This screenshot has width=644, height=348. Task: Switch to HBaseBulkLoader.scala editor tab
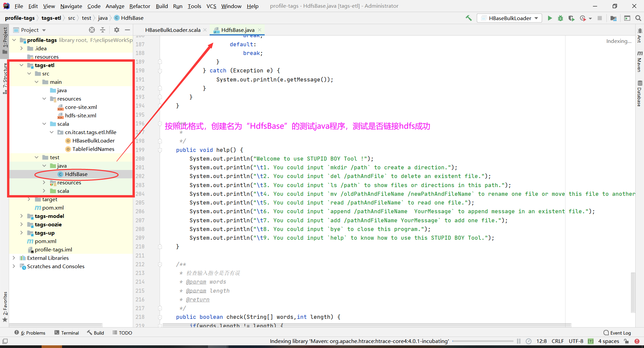(x=173, y=30)
